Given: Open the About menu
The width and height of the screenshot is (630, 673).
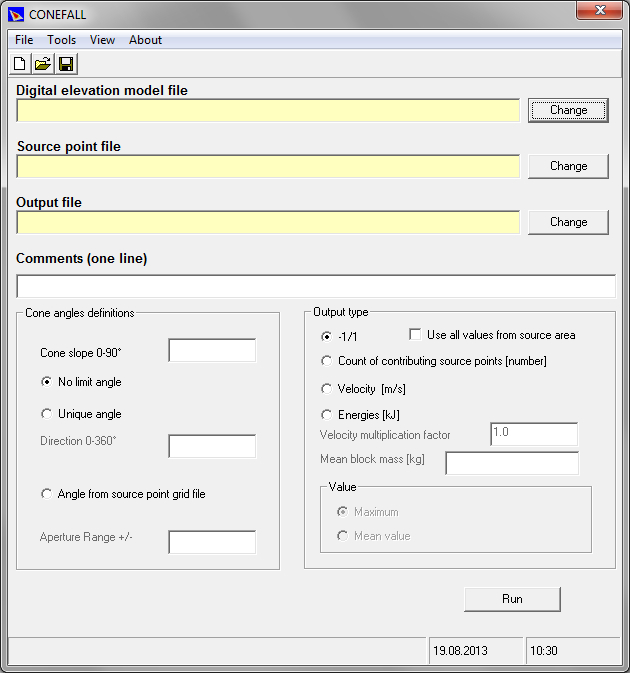Looking at the screenshot, I should pyautogui.click(x=145, y=40).
